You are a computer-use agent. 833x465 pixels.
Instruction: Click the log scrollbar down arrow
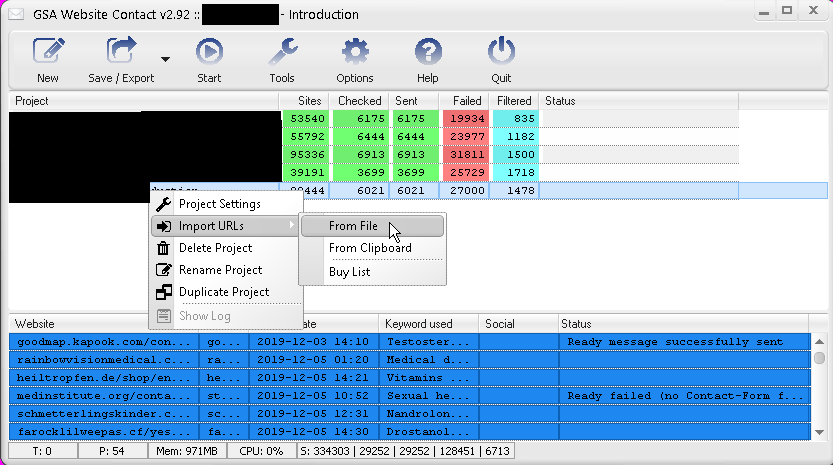(819, 432)
